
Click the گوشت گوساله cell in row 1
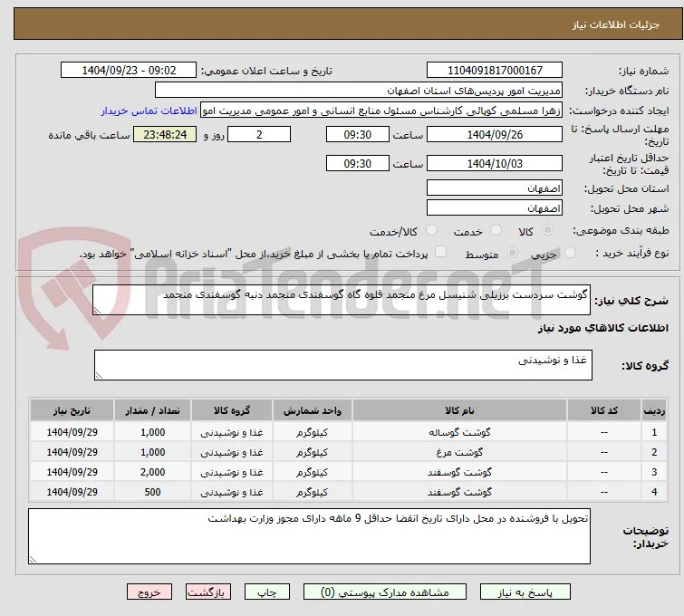pyautogui.click(x=460, y=432)
